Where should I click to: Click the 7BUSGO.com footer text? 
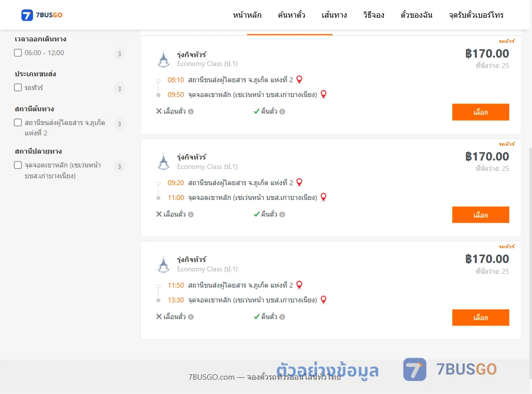265,377
